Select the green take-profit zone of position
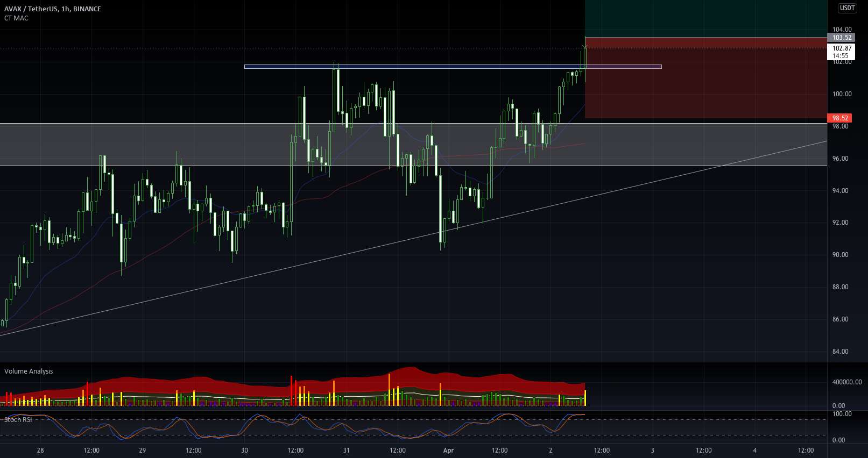This screenshot has width=868, height=458. (706, 18)
